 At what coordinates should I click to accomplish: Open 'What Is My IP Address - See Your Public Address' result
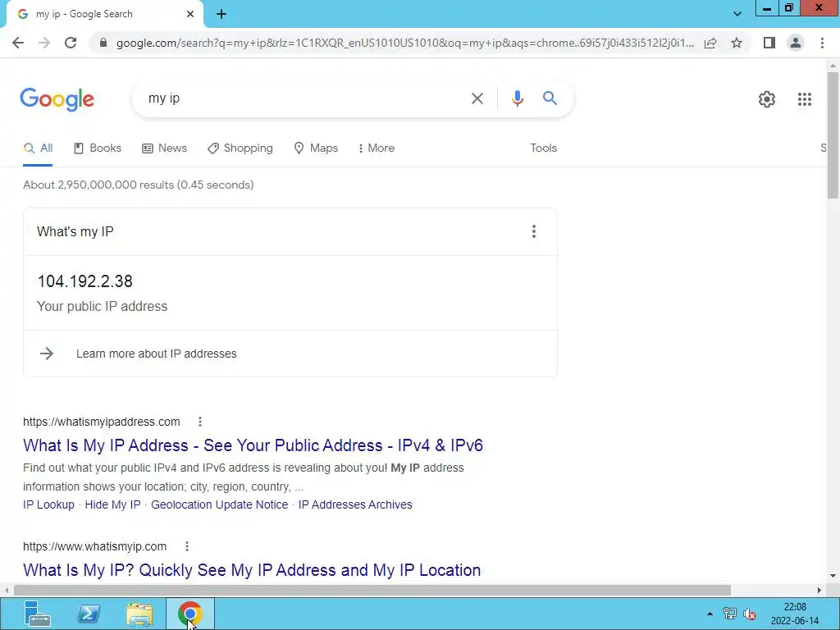[x=253, y=445]
